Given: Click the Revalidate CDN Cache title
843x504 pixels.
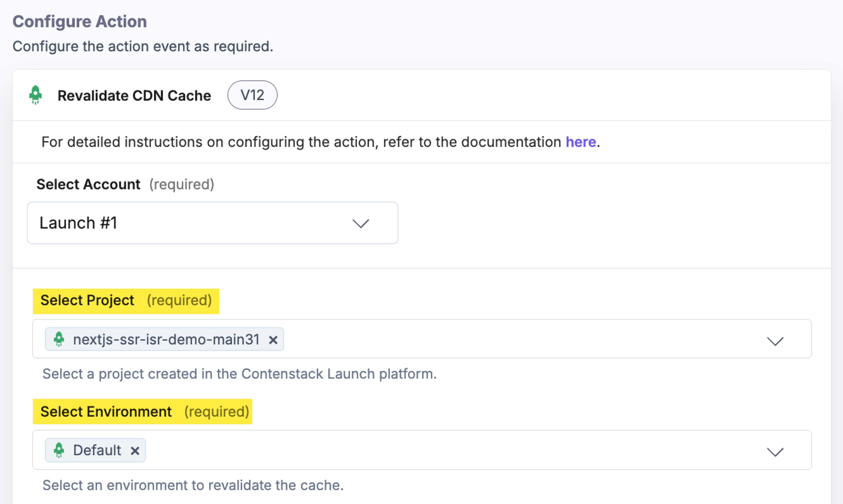Looking at the screenshot, I should [x=134, y=95].
